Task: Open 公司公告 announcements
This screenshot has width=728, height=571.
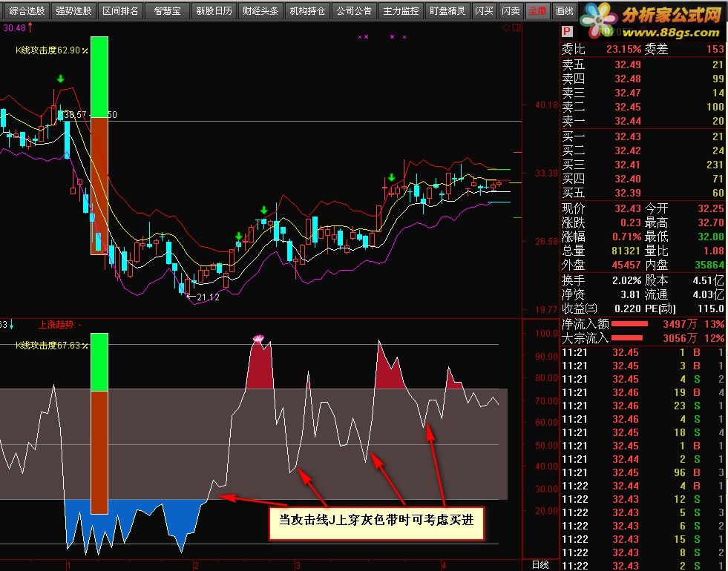Action: pyautogui.click(x=354, y=10)
